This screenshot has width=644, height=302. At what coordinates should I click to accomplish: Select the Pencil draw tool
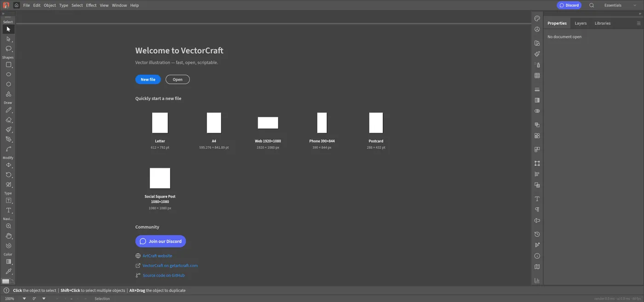tap(8, 110)
